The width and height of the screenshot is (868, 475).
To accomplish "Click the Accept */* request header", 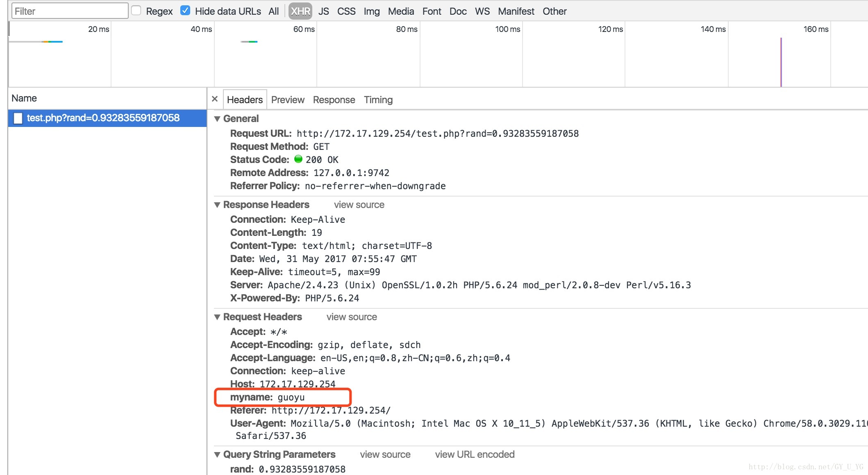I will [x=259, y=332].
